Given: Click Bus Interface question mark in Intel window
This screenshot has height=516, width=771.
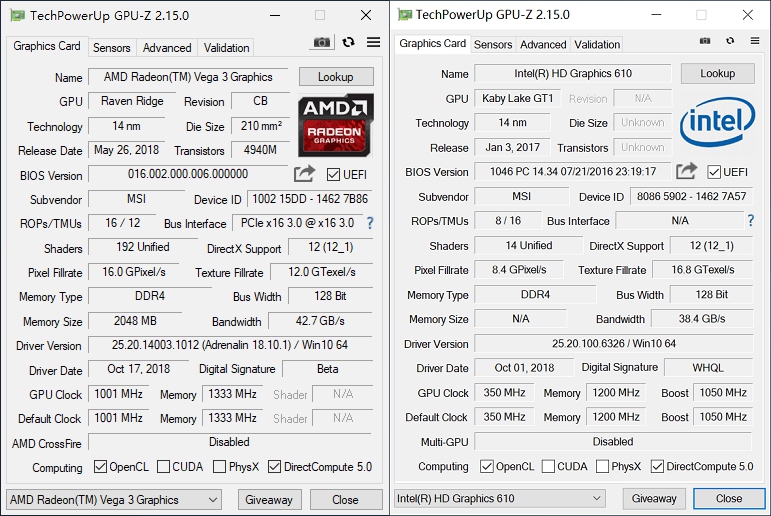Looking at the screenshot, I should click(x=750, y=220).
